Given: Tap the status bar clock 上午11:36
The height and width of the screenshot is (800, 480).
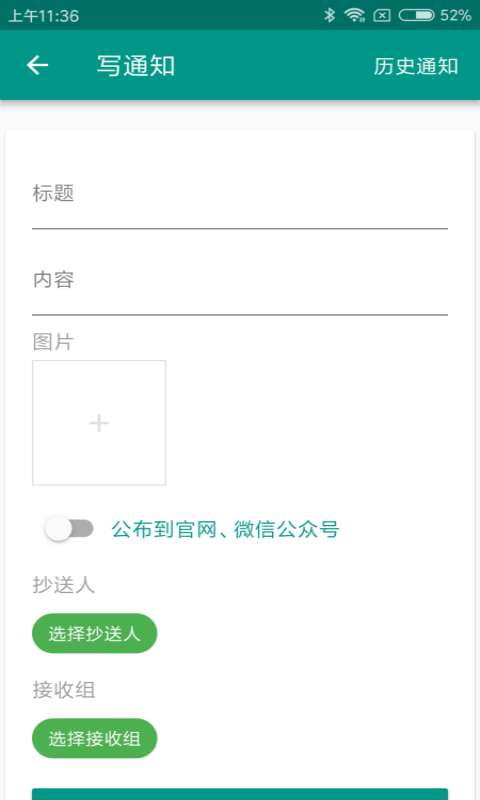Looking at the screenshot, I should 44,16.
